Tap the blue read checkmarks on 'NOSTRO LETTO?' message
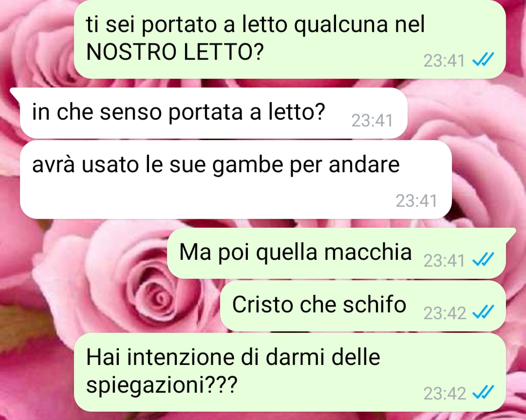 (483, 60)
